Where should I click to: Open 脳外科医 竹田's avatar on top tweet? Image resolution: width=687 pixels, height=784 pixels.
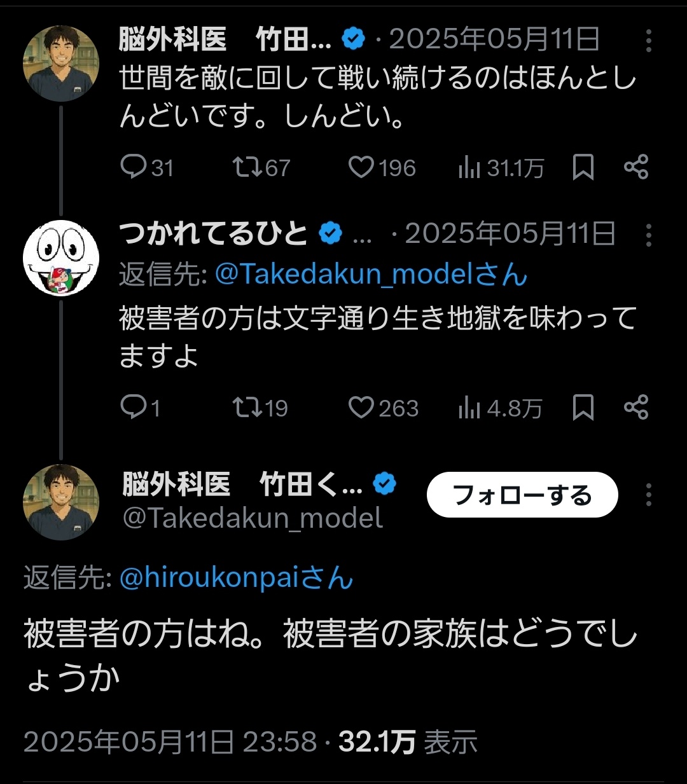(x=61, y=64)
